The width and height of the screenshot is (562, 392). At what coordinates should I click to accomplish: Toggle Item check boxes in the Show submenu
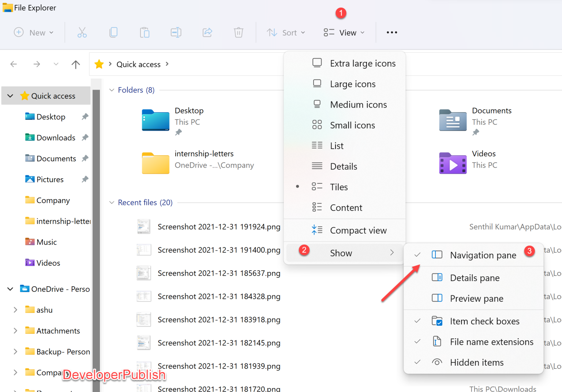click(484, 321)
